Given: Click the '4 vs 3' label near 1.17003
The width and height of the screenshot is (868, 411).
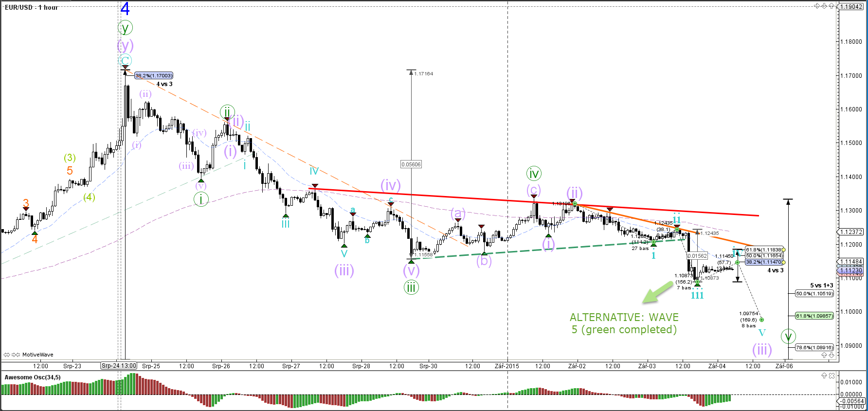Looking at the screenshot, I should [164, 84].
